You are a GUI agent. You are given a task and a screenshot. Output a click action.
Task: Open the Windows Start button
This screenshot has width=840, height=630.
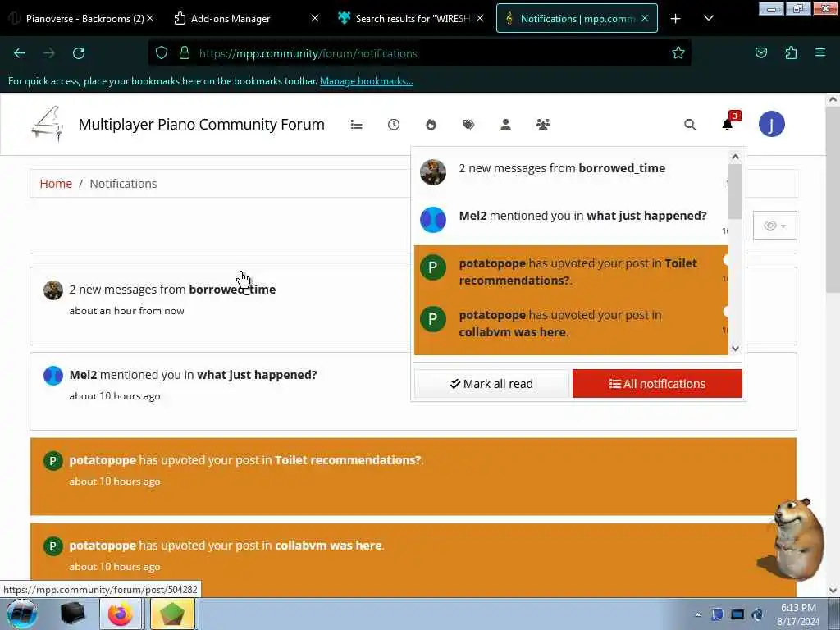[21, 614]
